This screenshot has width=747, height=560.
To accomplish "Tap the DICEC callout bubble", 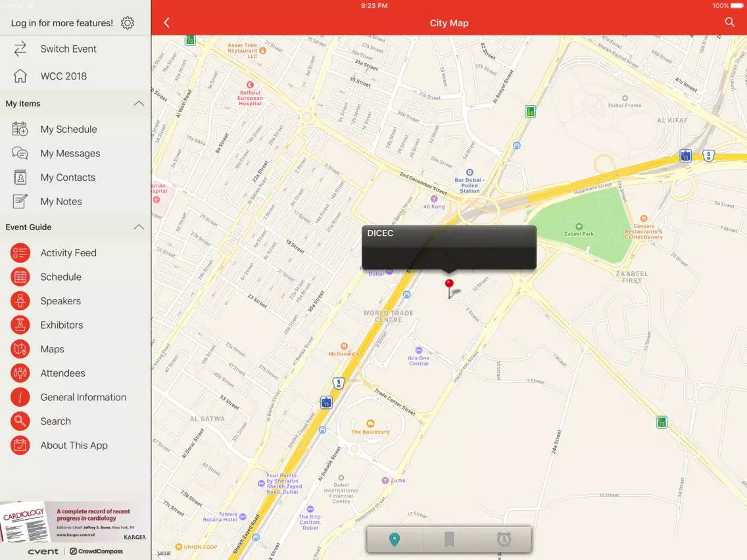I will coord(448,247).
